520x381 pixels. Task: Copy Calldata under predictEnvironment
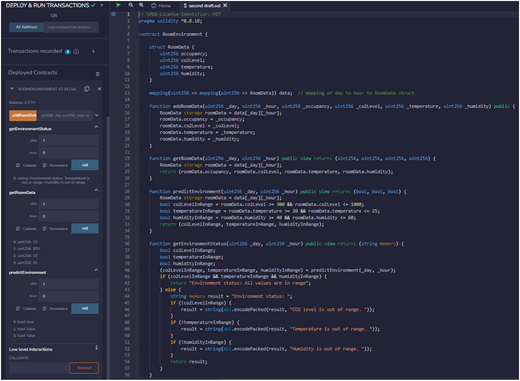(x=26, y=309)
